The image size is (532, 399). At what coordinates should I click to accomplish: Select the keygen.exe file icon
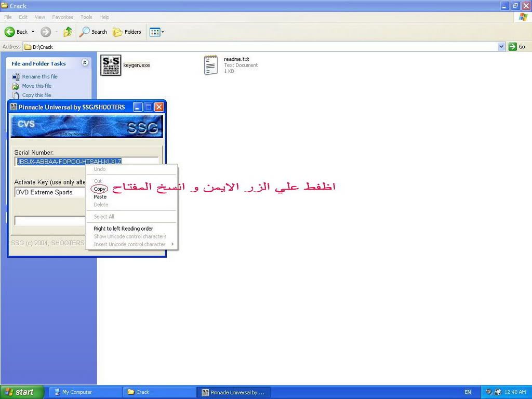click(111, 65)
